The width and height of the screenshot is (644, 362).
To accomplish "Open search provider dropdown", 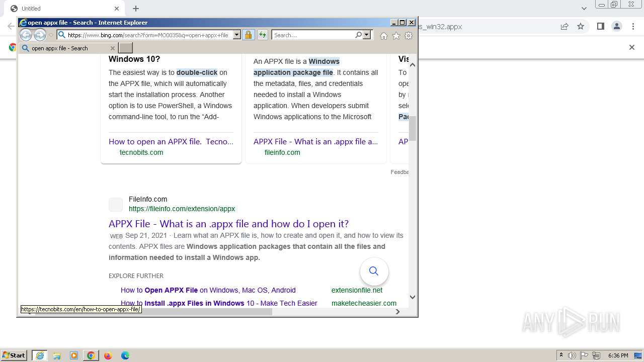I will (x=367, y=35).
